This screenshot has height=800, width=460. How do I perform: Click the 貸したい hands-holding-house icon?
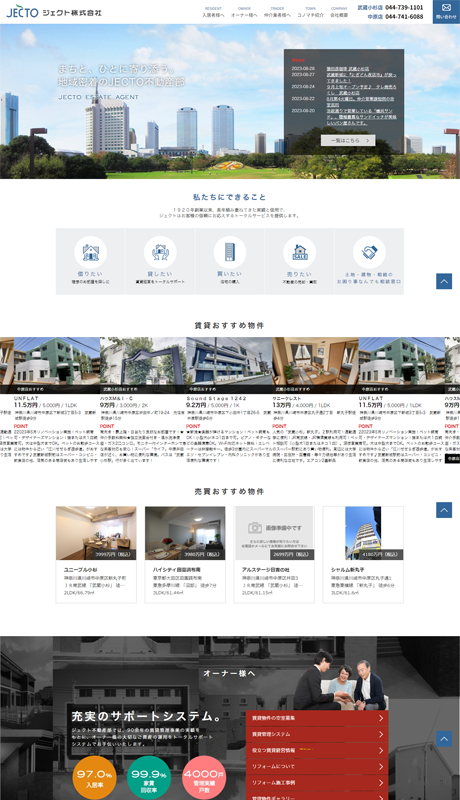(x=160, y=252)
